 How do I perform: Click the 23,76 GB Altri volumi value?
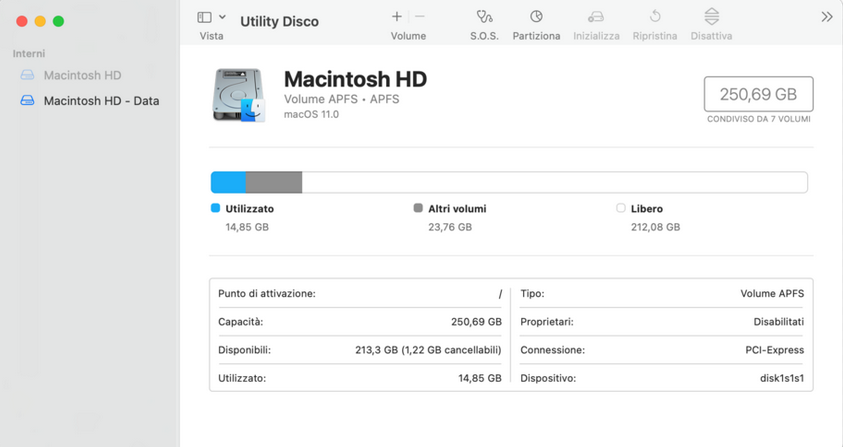[450, 227]
